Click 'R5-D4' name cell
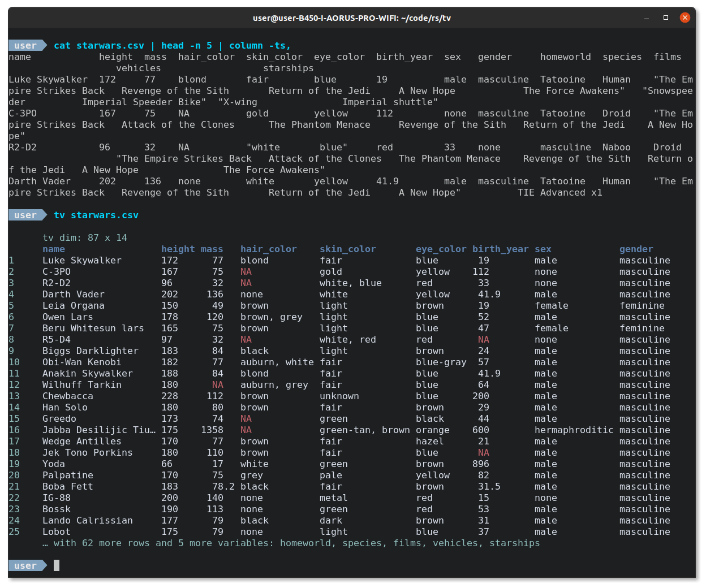The height and width of the screenshot is (588, 706). [x=57, y=340]
